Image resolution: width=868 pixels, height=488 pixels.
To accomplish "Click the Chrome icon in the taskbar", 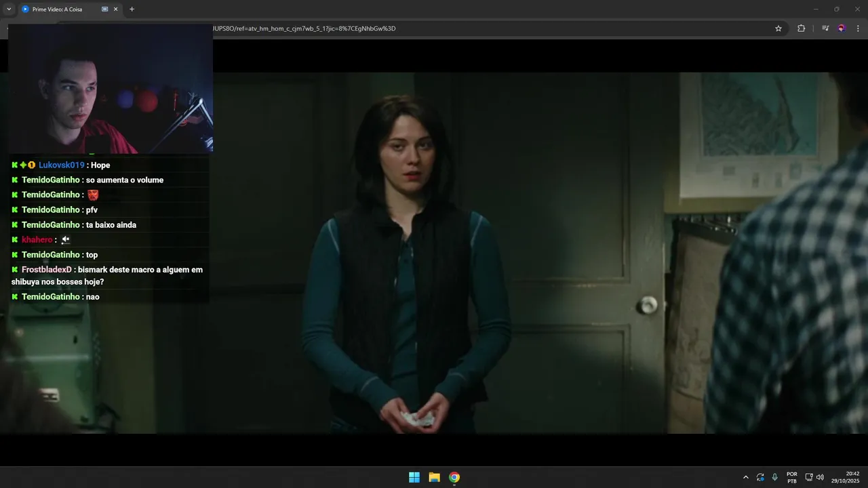I will pyautogui.click(x=454, y=477).
